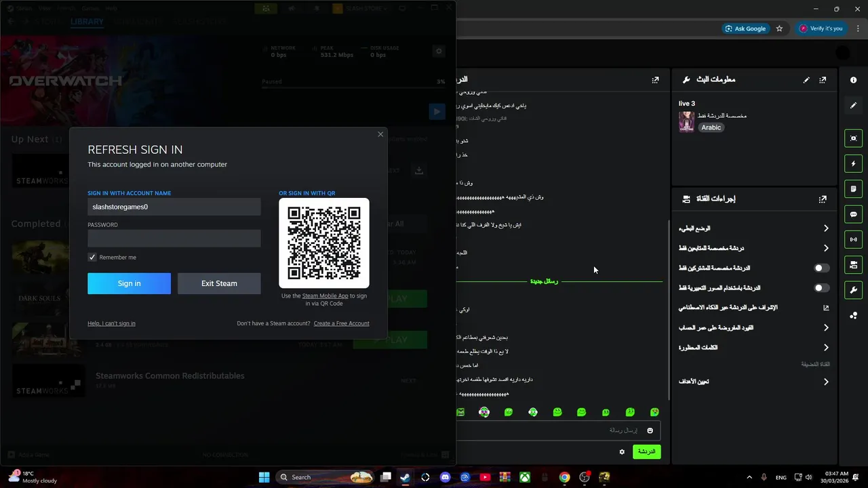This screenshot has width=868, height=488.
Task: Click the stream category thumbnail image
Action: [x=686, y=122]
